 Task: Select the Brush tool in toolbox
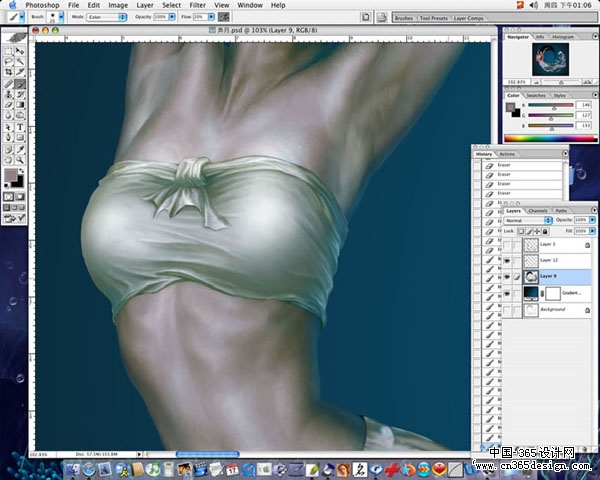(x=20, y=83)
